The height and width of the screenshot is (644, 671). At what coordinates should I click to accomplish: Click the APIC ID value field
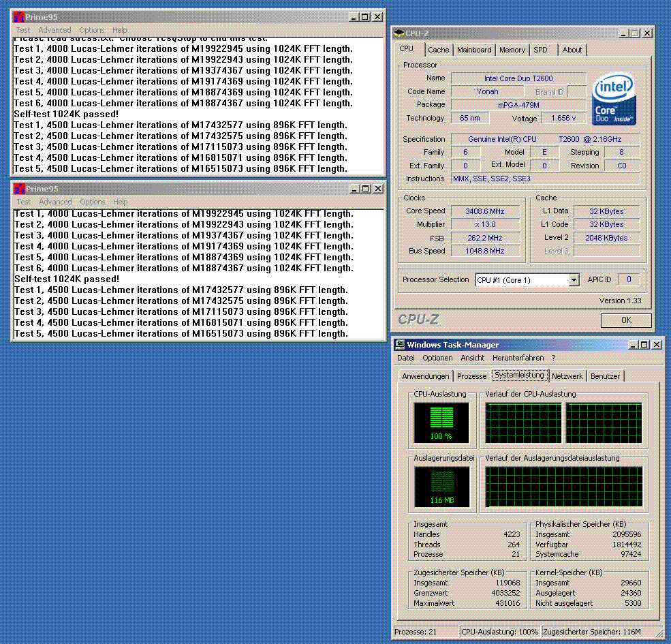tap(629, 279)
